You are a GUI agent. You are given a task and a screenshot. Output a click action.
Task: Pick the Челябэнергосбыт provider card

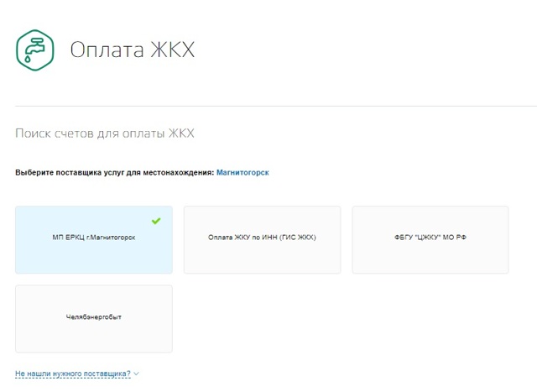tap(94, 318)
